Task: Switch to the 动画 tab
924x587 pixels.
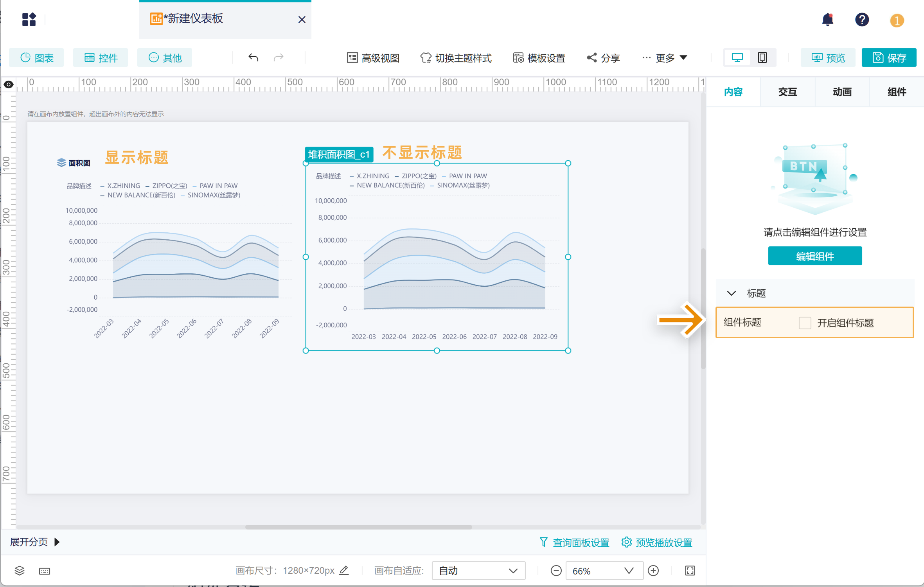Action: click(842, 92)
